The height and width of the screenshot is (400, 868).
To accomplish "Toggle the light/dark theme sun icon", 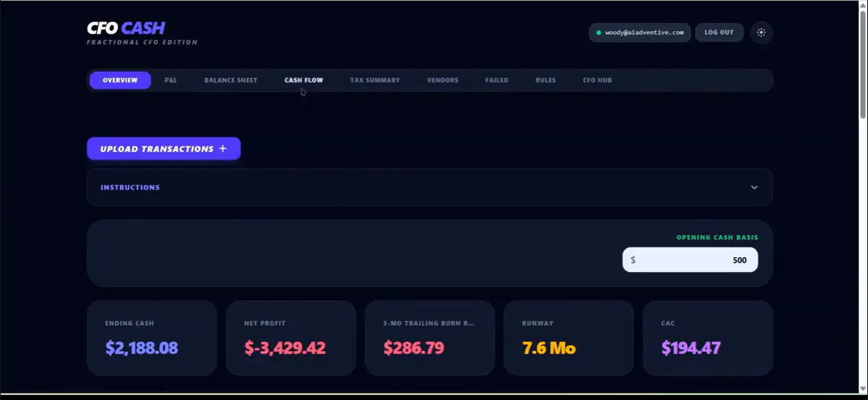I will [x=761, y=33].
